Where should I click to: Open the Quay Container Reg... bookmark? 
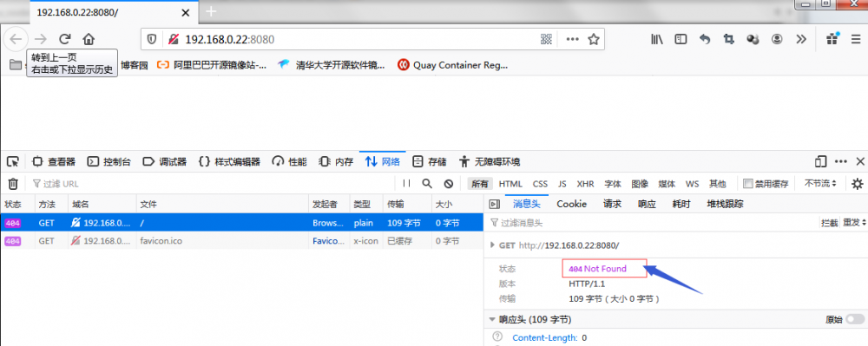click(x=453, y=65)
